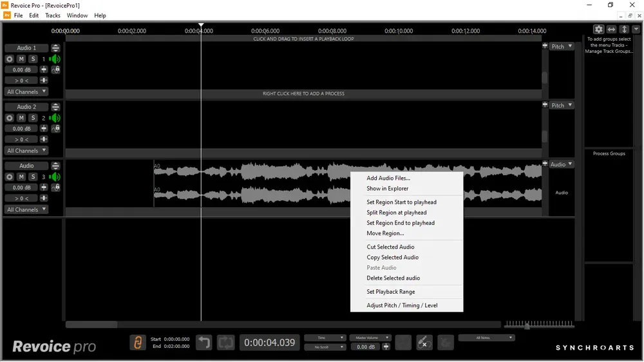Click the return-to-start arrow button
The height and width of the screenshot is (362, 644).
204,342
